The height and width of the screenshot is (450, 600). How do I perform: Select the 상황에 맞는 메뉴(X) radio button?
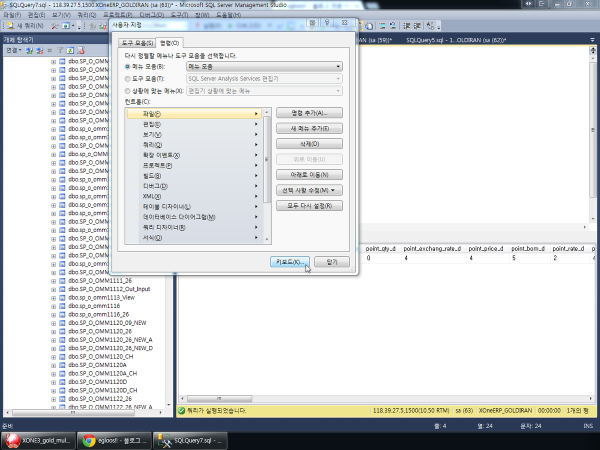[127, 91]
